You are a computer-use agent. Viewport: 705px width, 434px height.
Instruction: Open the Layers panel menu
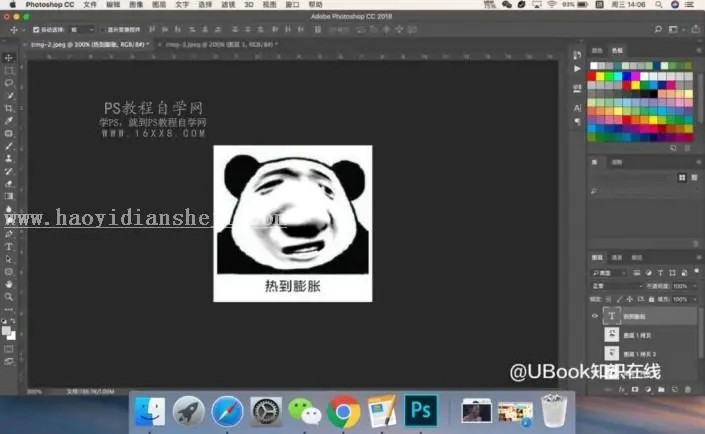pos(699,257)
